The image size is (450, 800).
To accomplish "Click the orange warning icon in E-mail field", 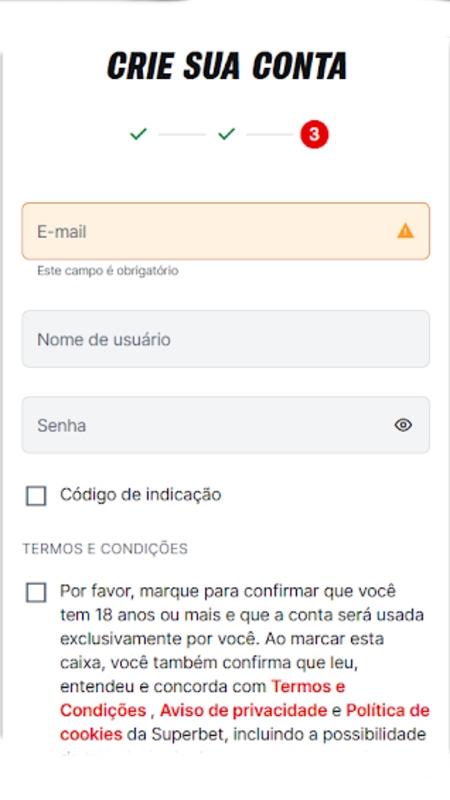I will point(406,231).
